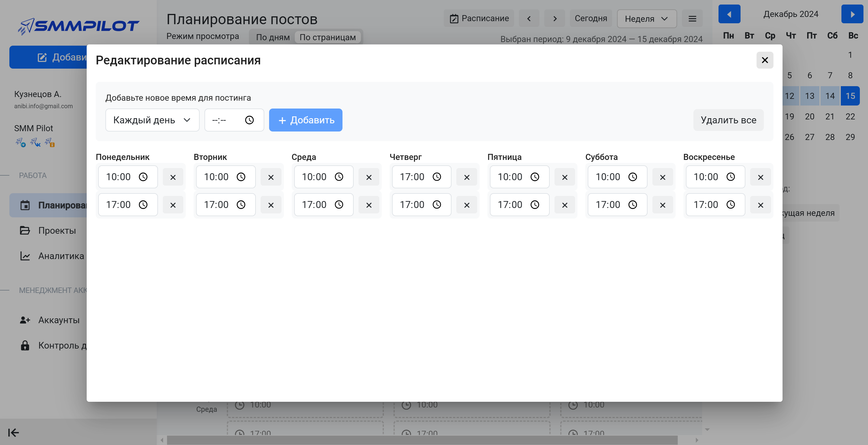
Task: Remove Tuesday 17:00 time slot
Action: click(x=271, y=205)
